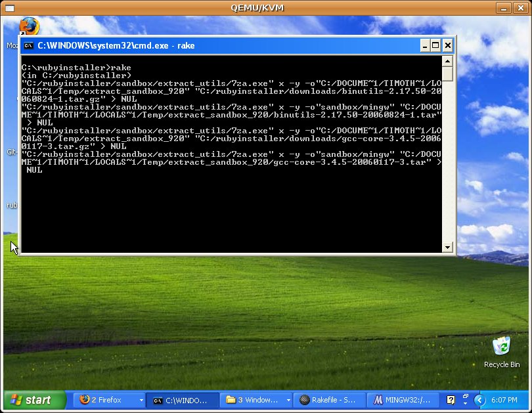532x413 pixels.
Task: Click the console scrollbar down arrow
Action: click(x=447, y=247)
